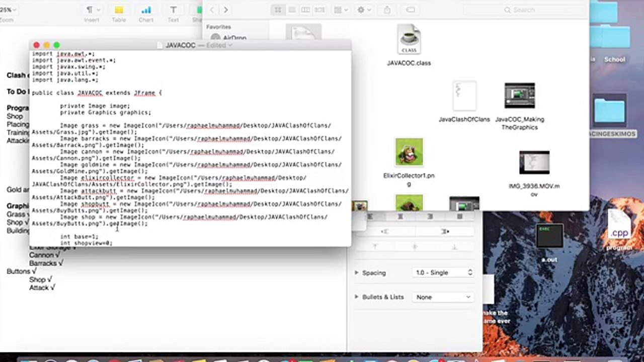
Task: Click the Pages Table toolbar button
Action: [119, 14]
